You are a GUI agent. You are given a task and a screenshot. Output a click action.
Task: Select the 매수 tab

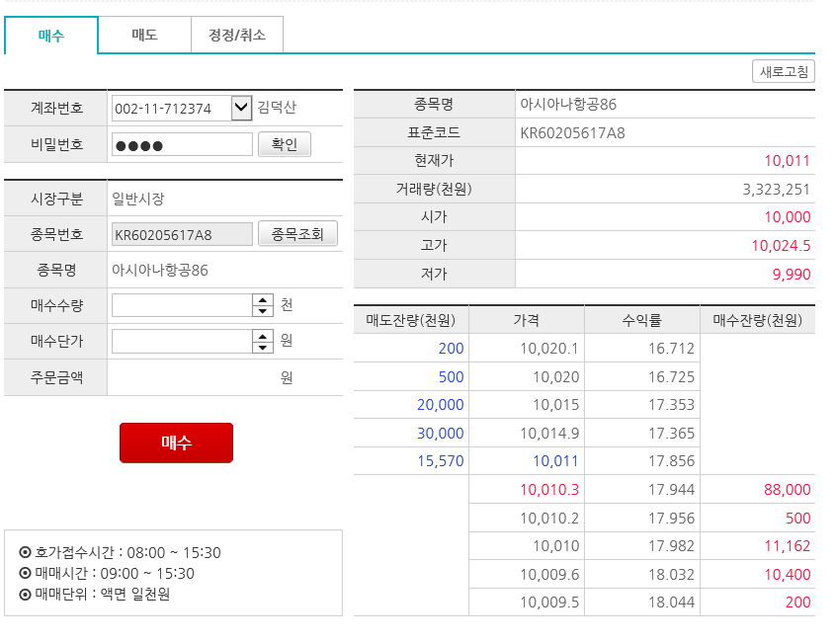pos(52,33)
